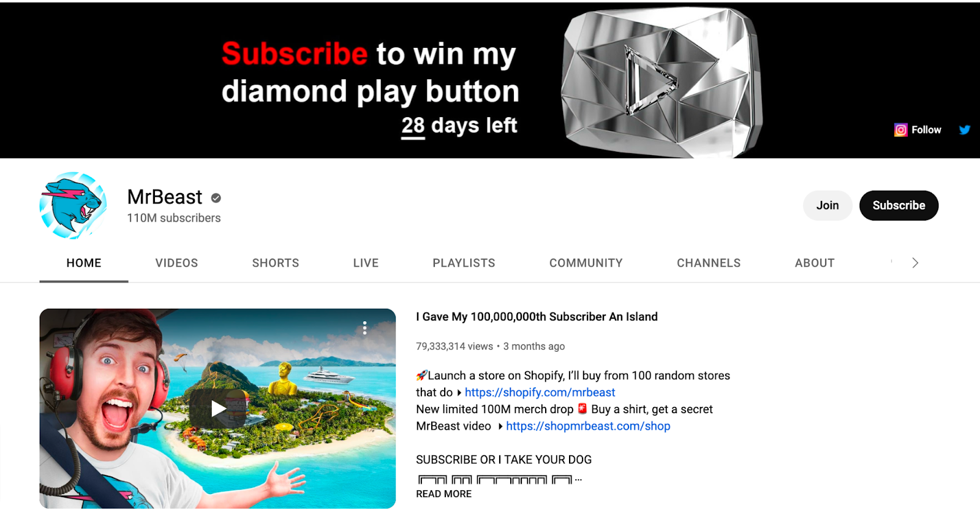Open the SHORTS tab
Image resolution: width=980 pixels, height=516 pixels.
[x=276, y=263]
